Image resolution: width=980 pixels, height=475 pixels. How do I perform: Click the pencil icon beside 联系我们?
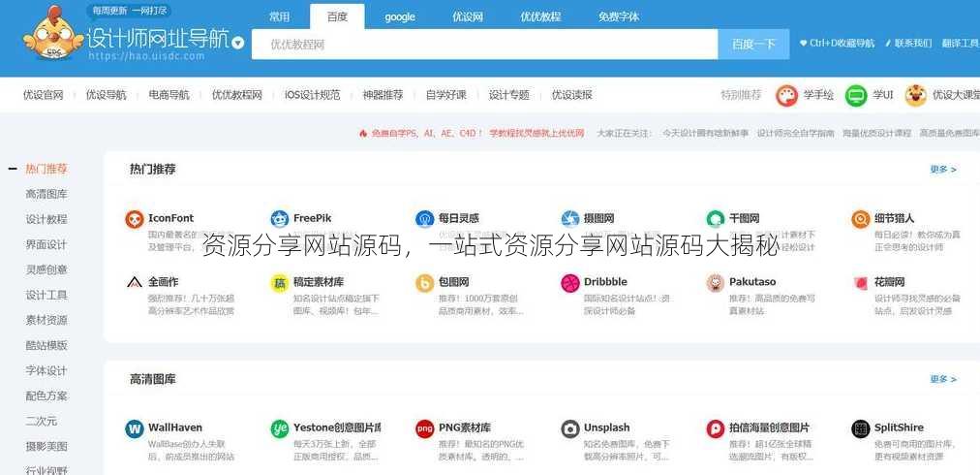(888, 44)
